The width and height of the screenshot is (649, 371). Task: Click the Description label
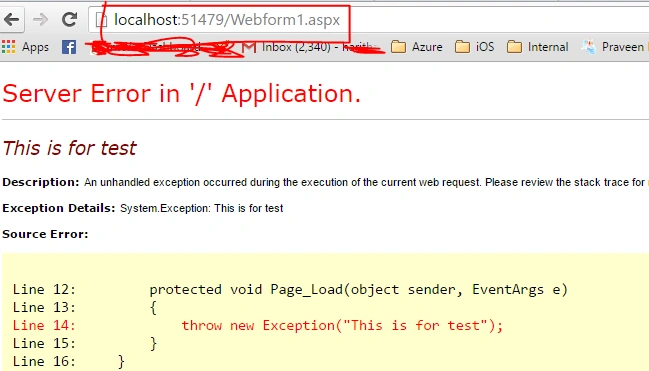[41, 182]
